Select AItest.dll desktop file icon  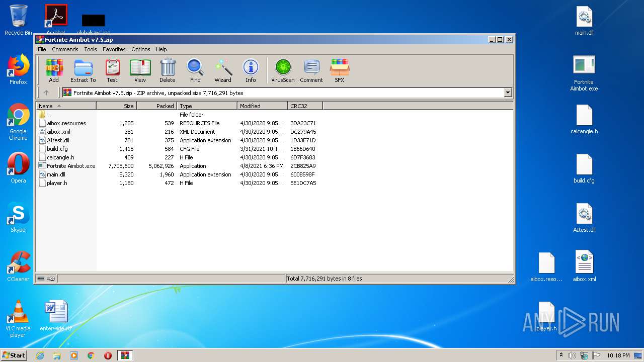point(584,218)
